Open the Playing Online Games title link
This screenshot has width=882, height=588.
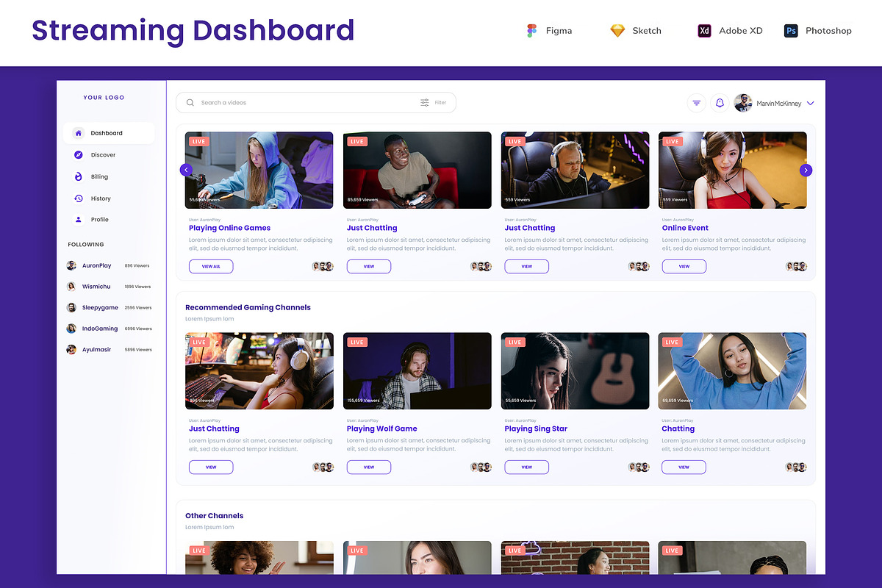pyautogui.click(x=229, y=228)
